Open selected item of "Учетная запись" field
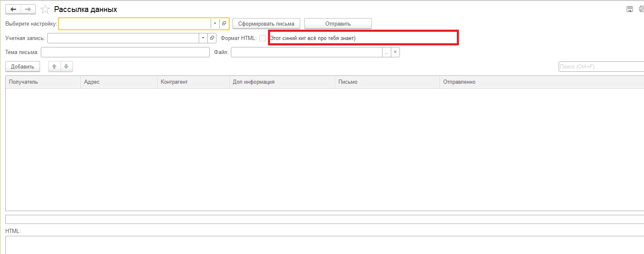The width and height of the screenshot is (644, 254). coord(212,38)
